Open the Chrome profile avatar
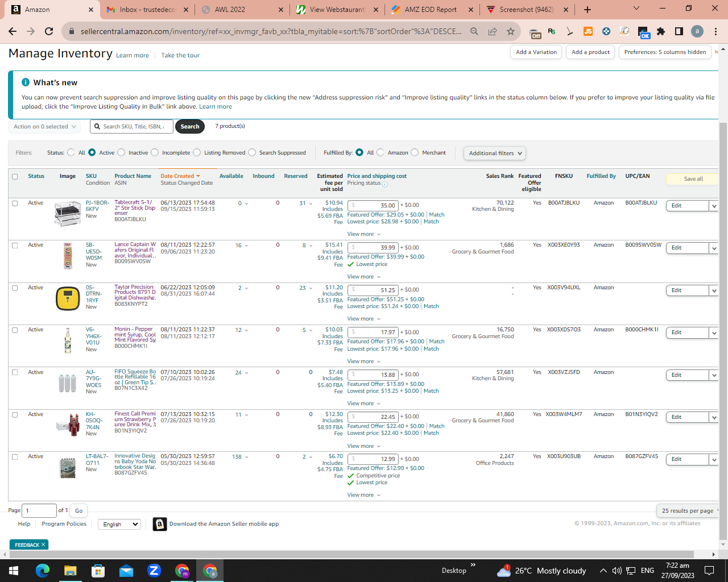728x582 pixels. tap(697, 31)
